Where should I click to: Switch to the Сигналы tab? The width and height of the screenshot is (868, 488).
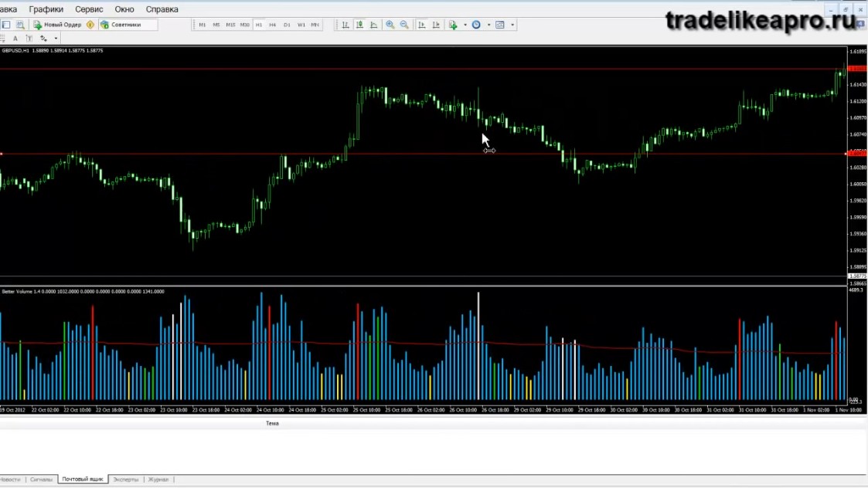click(41, 480)
